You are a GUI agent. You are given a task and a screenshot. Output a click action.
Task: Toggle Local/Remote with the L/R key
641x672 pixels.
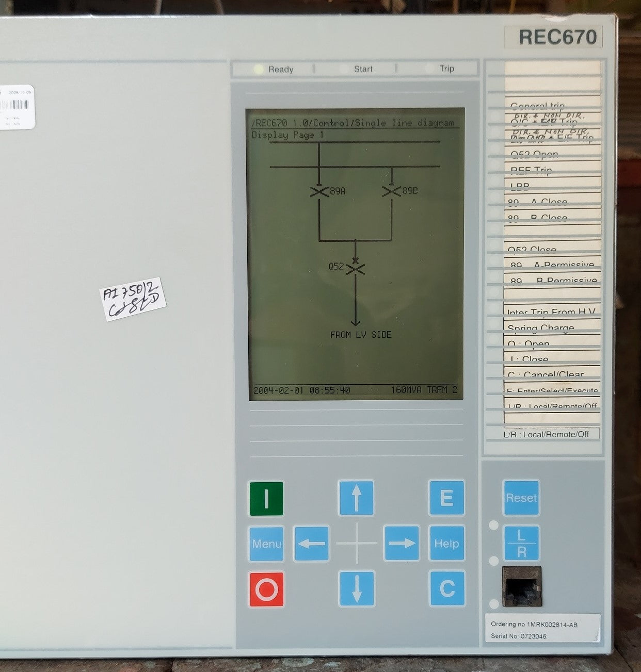[522, 544]
